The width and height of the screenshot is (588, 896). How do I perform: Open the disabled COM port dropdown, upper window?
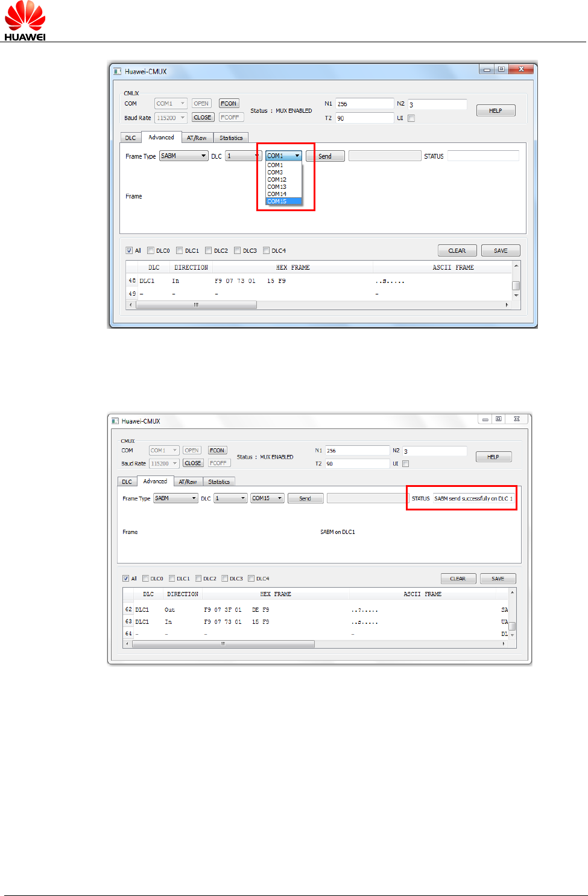point(171,103)
